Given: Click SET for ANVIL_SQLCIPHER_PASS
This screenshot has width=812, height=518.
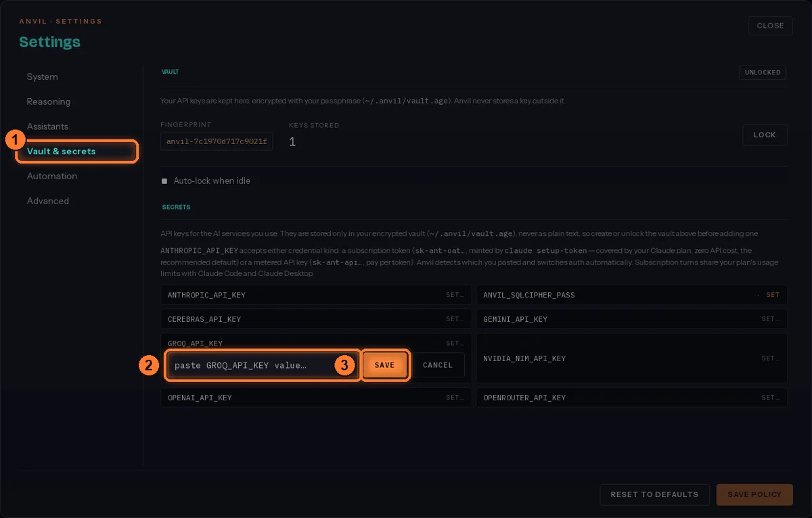Looking at the screenshot, I should point(772,295).
